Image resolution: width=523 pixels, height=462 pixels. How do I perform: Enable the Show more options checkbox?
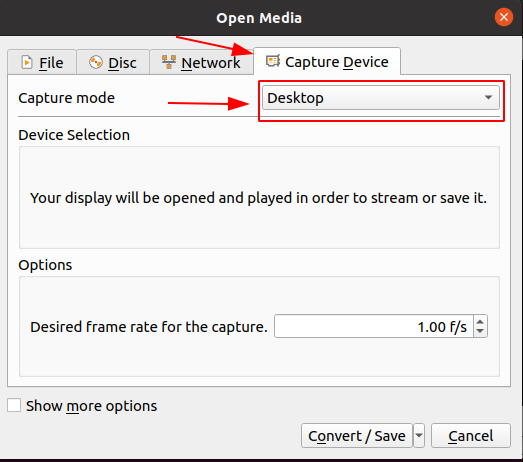(14, 405)
